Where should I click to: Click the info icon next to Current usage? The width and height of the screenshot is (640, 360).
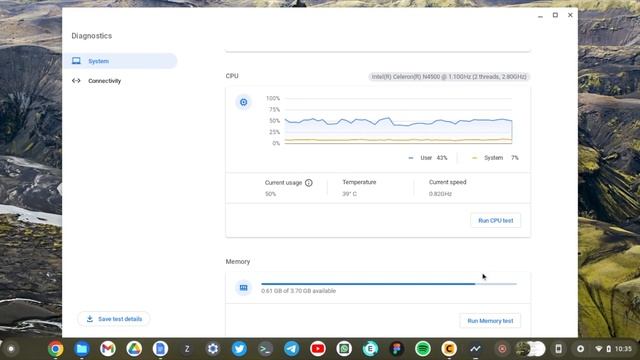[x=309, y=183]
